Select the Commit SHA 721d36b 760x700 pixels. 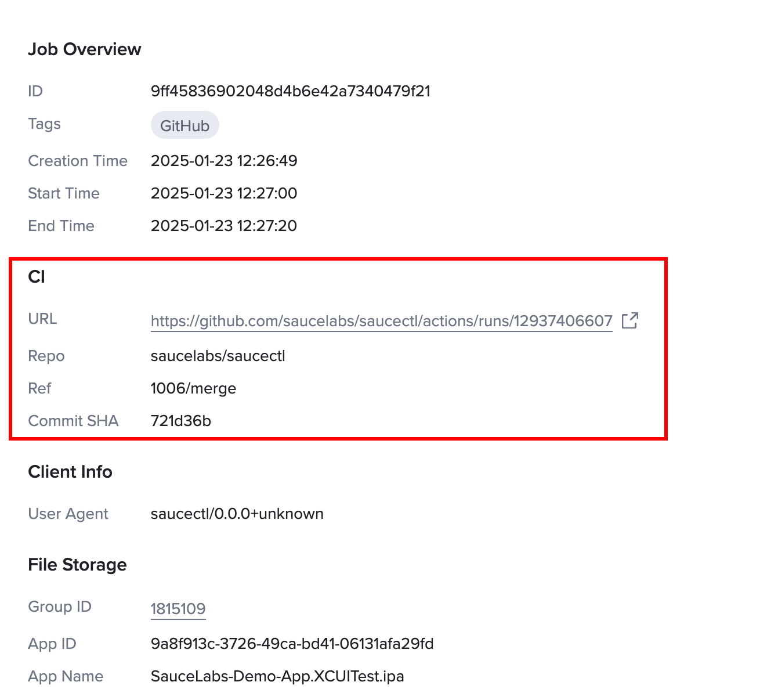coord(181,421)
